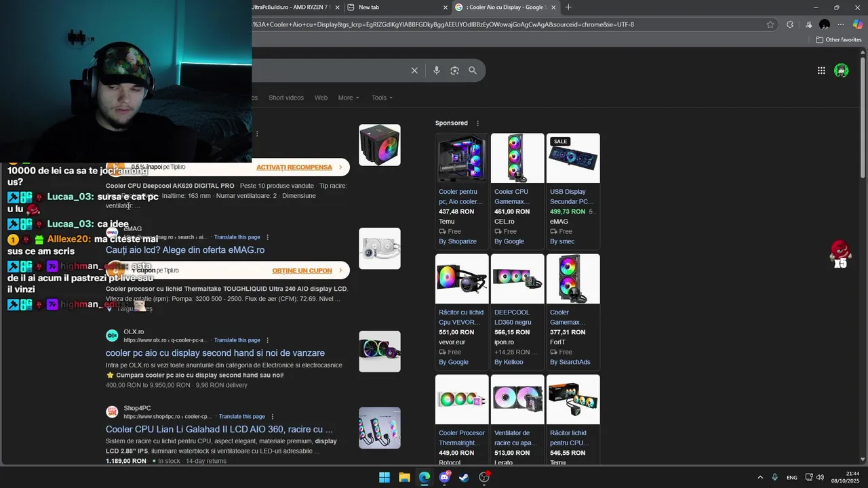Open Cauți aio lcd eMAG.ro result

(x=185, y=250)
